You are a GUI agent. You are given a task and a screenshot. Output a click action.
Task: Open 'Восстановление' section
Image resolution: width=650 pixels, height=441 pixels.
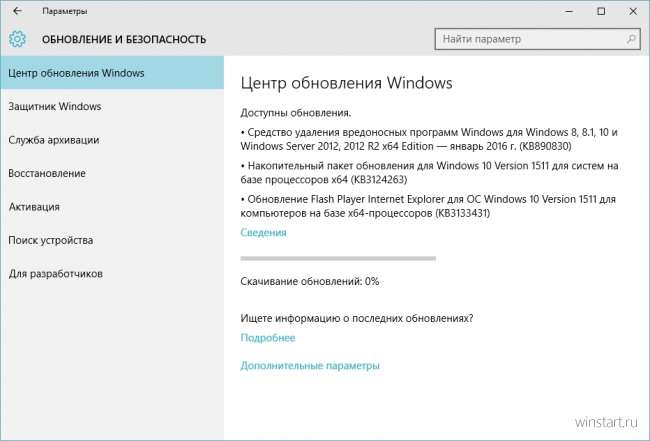112,173
